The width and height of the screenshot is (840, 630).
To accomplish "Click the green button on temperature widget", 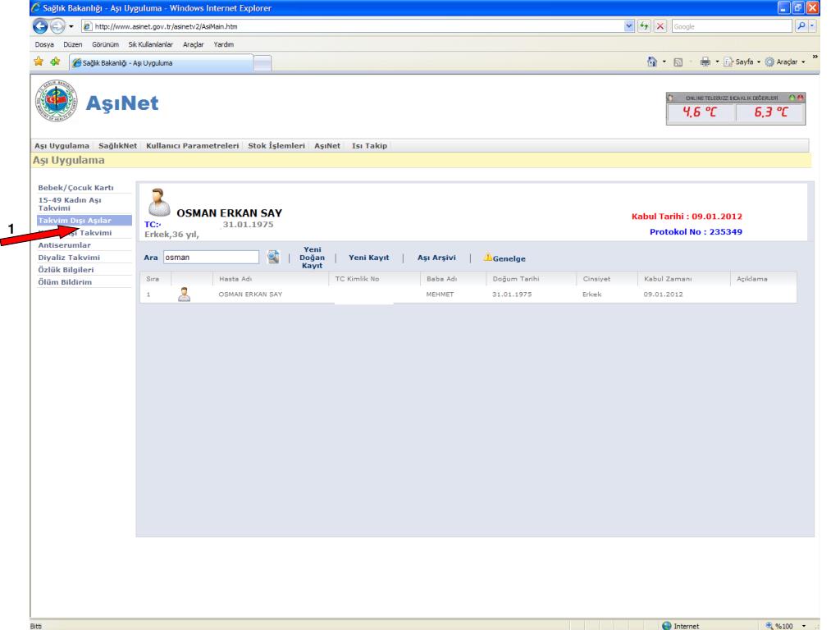I will click(x=792, y=98).
